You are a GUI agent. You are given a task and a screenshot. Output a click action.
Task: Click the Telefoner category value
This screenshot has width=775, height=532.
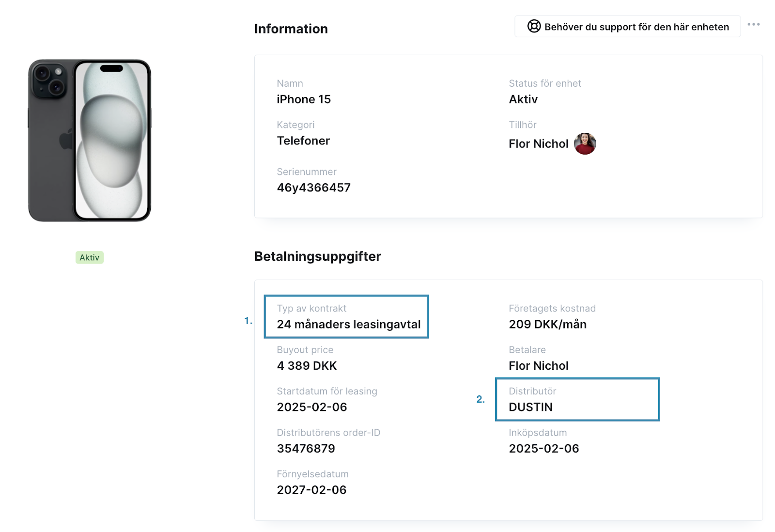[x=303, y=141]
